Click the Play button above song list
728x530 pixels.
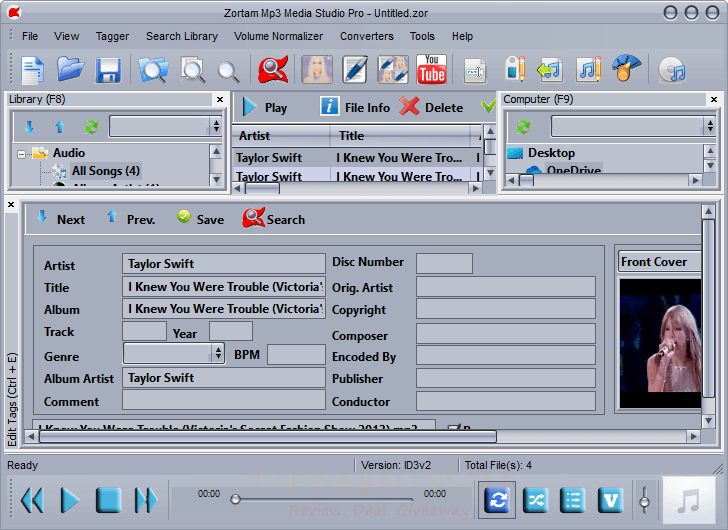tap(265, 108)
